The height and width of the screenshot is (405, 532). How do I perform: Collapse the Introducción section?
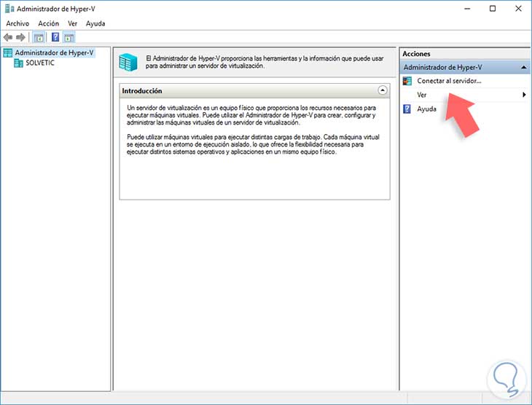tap(383, 90)
